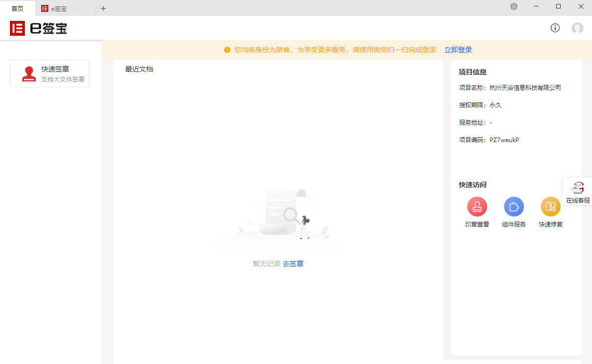The height and width of the screenshot is (364, 592).
Task: Open 印章查看 seal viewer icon
Action: tap(477, 207)
